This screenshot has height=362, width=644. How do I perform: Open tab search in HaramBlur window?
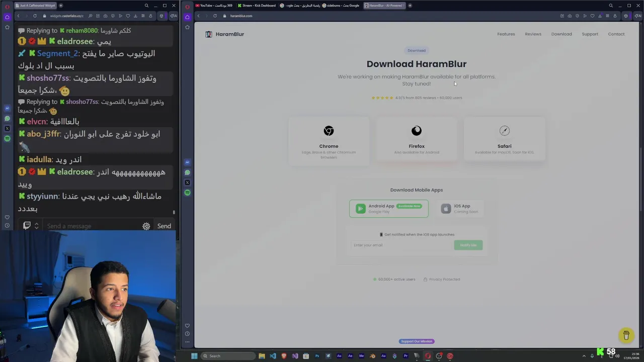pos(611,6)
